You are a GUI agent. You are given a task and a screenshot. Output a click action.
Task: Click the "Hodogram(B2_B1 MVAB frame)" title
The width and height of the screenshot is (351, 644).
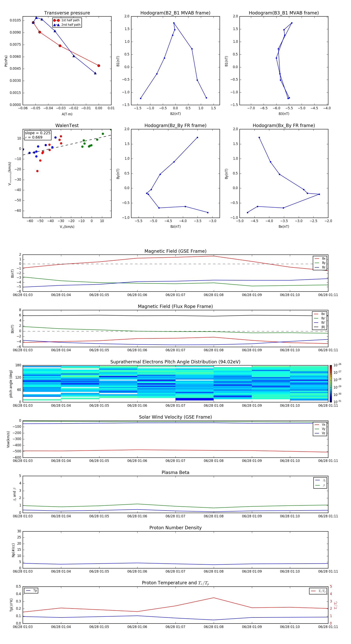click(x=175, y=13)
